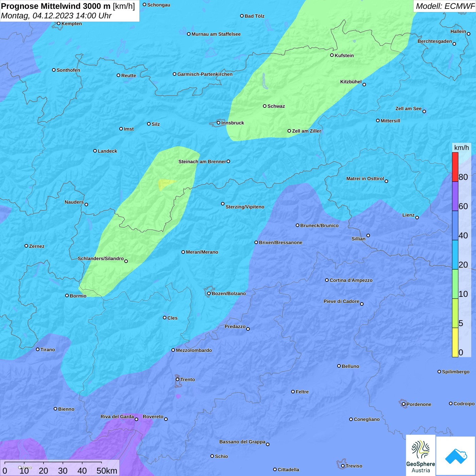Image resolution: width=476 pixels, height=476 pixels.
Task: Click the Bassano del Grappa label
Action: point(242,442)
